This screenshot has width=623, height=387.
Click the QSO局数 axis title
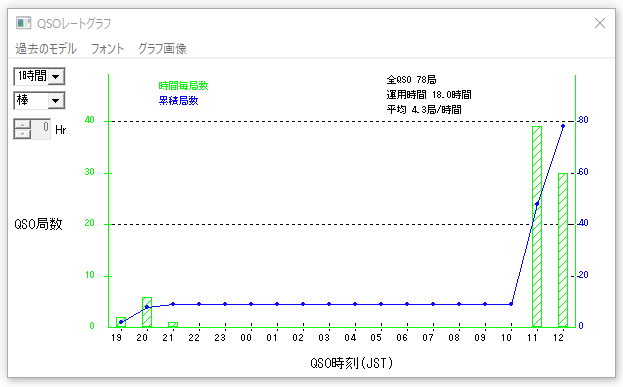coord(39,224)
